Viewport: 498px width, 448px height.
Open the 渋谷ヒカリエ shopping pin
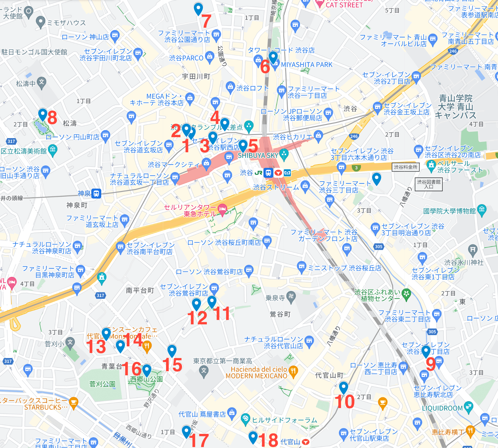(x=318, y=136)
